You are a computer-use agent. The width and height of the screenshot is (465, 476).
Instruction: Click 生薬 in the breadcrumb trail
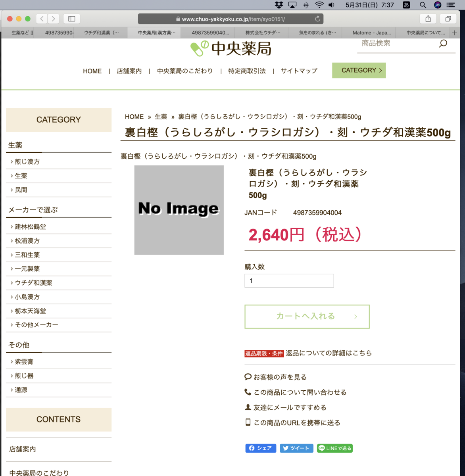(161, 117)
